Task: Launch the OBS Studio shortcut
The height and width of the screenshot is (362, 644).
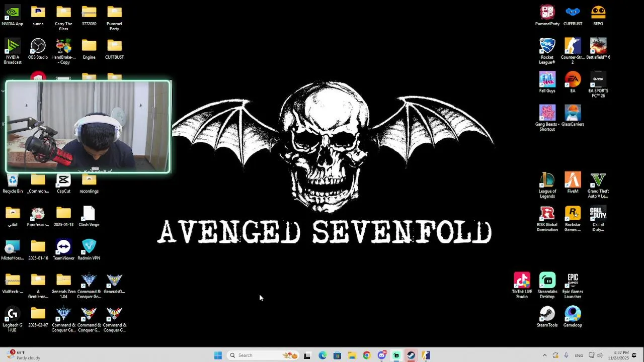Action: pyautogui.click(x=38, y=49)
